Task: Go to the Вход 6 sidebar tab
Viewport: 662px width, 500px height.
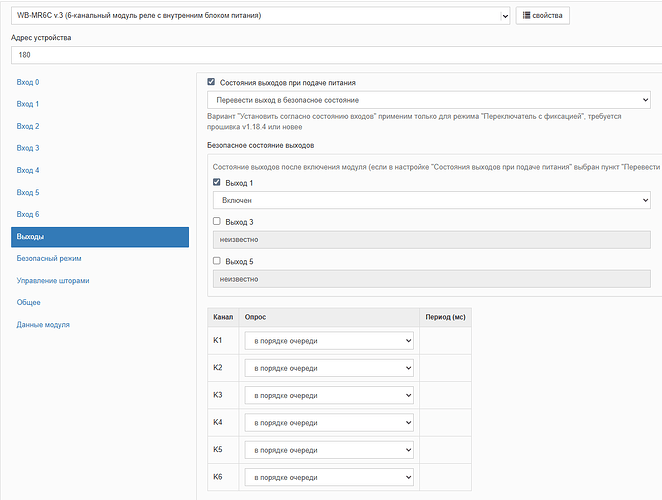Action: 28,215
